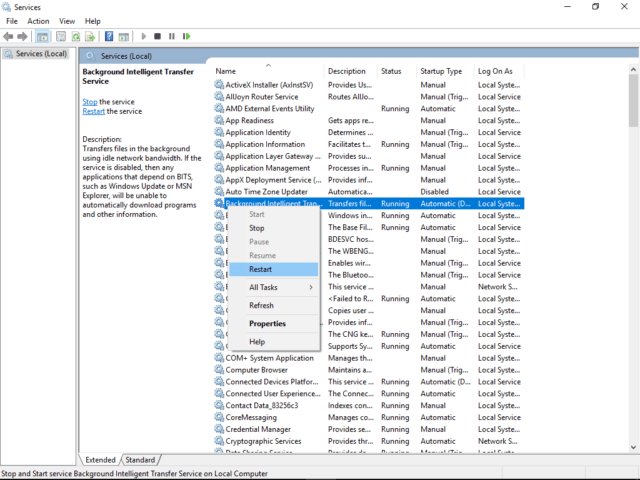
Task: Click the vertical scrollbar thumb
Action: (633, 101)
